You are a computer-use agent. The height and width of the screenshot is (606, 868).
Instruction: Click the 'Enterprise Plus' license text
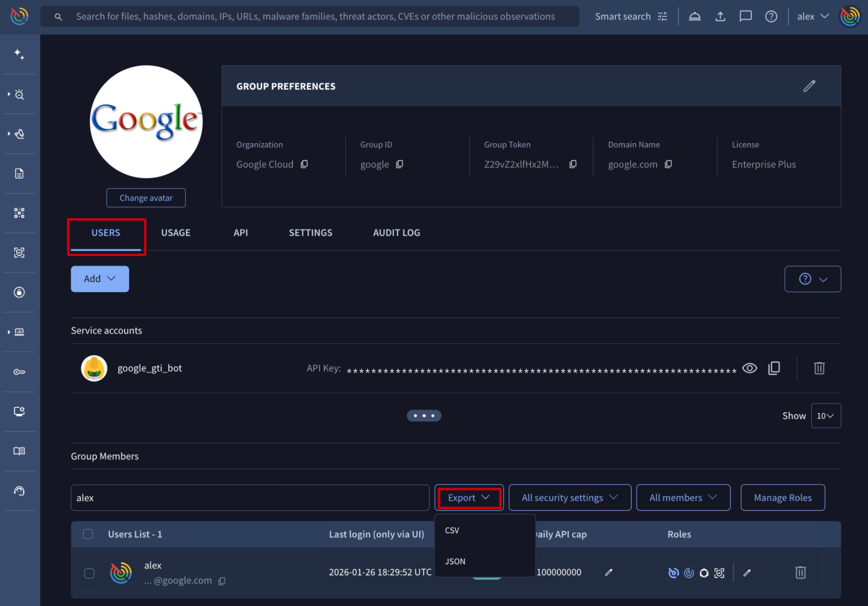pos(764,165)
